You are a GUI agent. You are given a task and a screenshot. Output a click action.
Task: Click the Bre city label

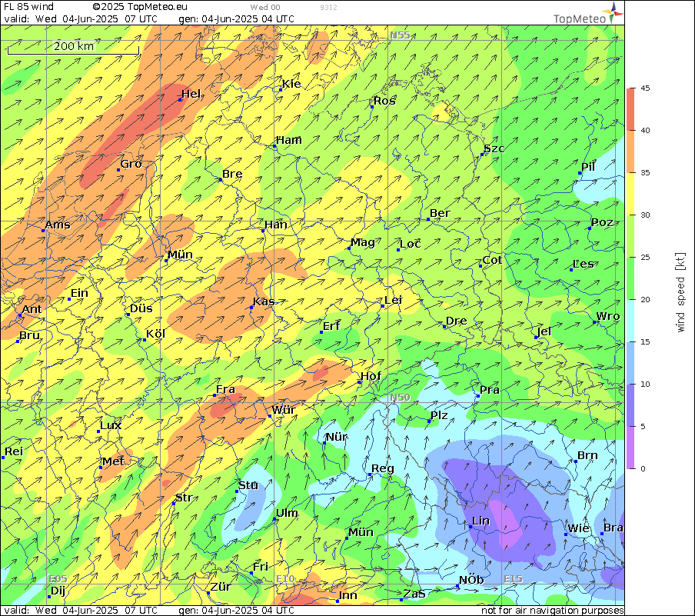point(232,174)
